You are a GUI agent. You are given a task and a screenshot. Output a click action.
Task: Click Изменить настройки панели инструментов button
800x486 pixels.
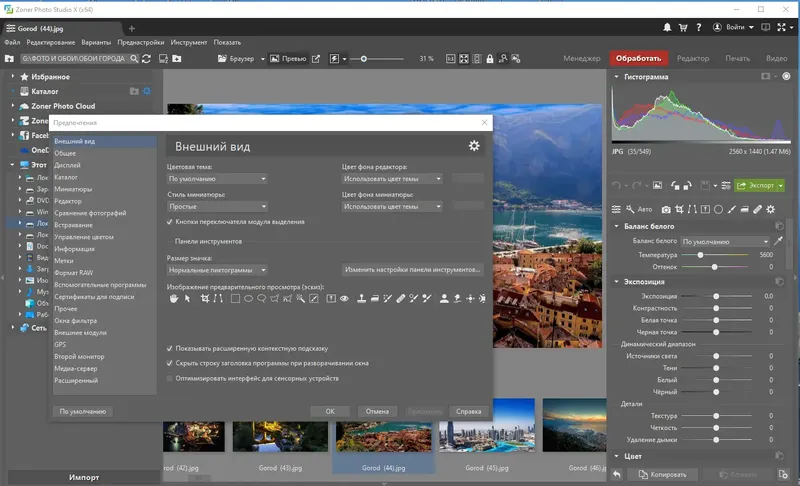pyautogui.click(x=412, y=270)
